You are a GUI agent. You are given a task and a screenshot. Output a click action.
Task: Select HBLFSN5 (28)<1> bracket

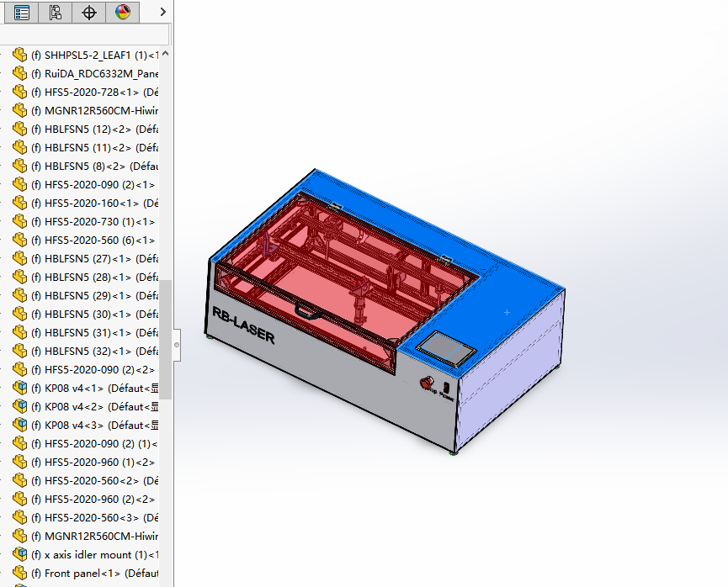pos(94,277)
